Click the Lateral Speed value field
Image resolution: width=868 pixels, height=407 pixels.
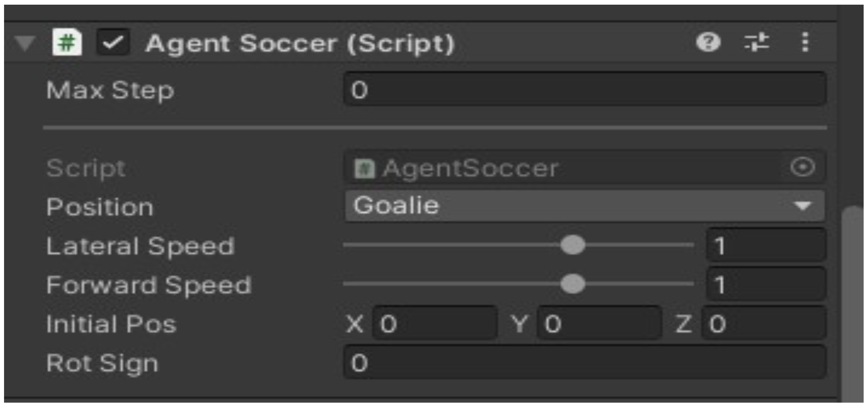click(x=766, y=245)
